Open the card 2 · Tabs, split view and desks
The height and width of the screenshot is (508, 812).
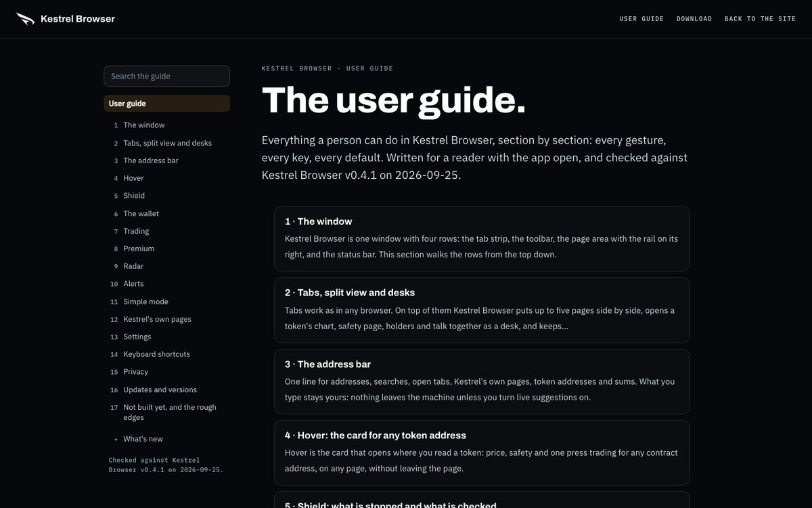482,310
